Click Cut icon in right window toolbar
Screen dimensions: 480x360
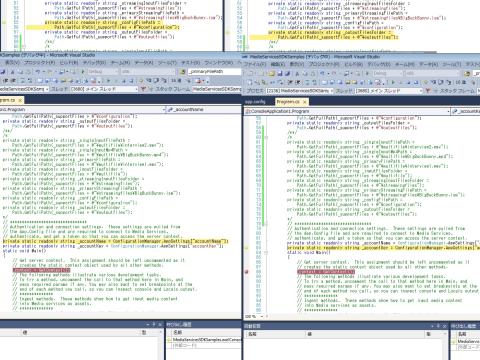pyautogui.click(x=297, y=73)
